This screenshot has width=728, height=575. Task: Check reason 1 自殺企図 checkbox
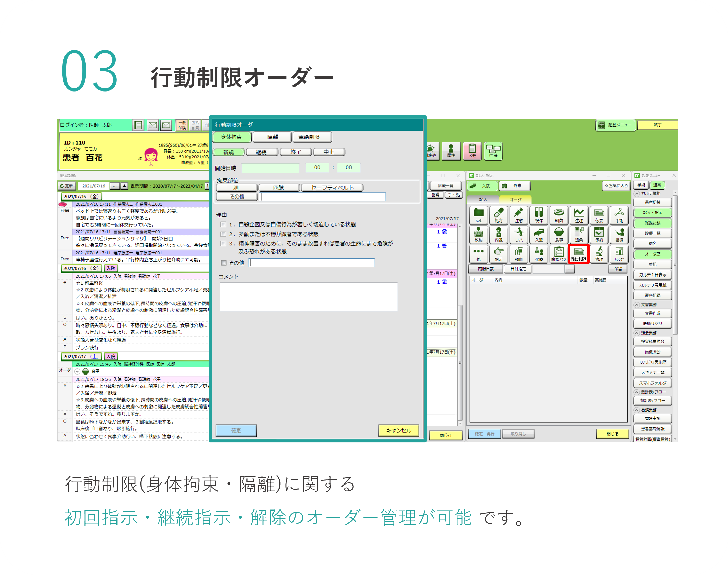pyautogui.click(x=223, y=225)
